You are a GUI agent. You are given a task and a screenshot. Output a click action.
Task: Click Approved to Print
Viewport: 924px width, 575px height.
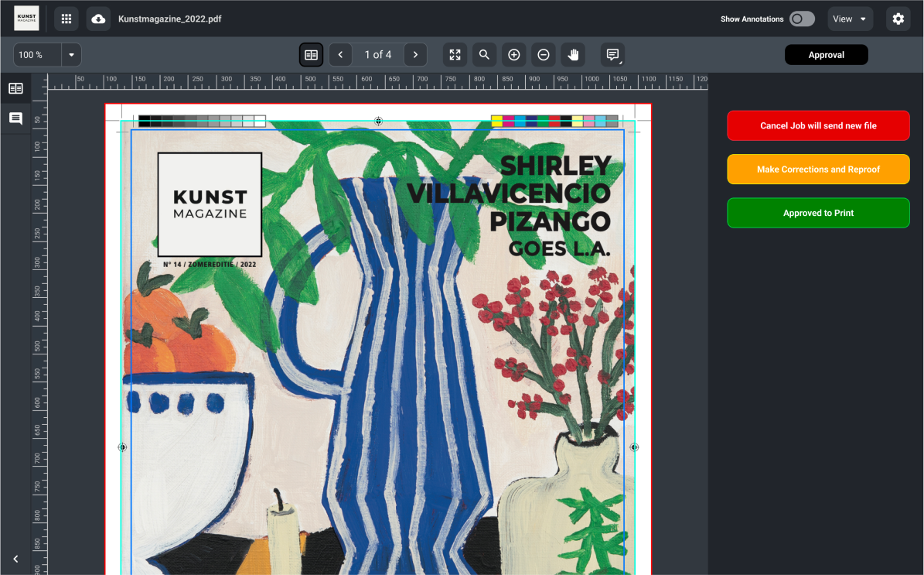pos(819,213)
